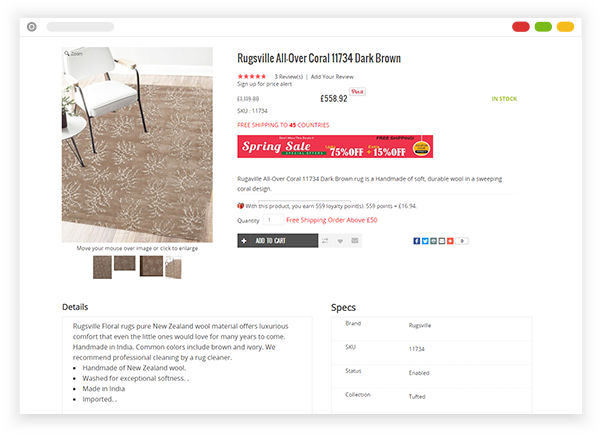Open the 3 Review(s) link
Screen dimensions: 600x437
289,77
